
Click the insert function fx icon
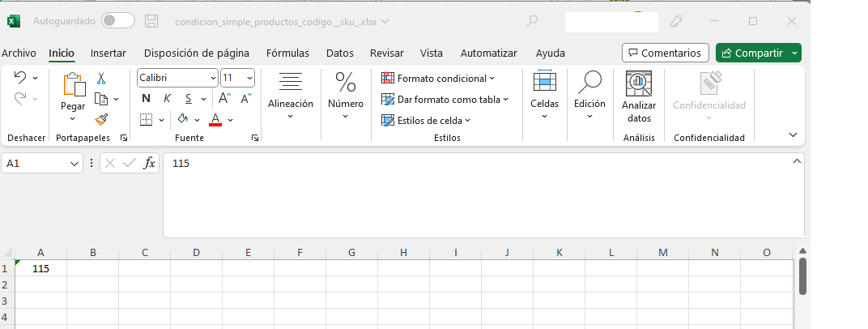pos(150,163)
